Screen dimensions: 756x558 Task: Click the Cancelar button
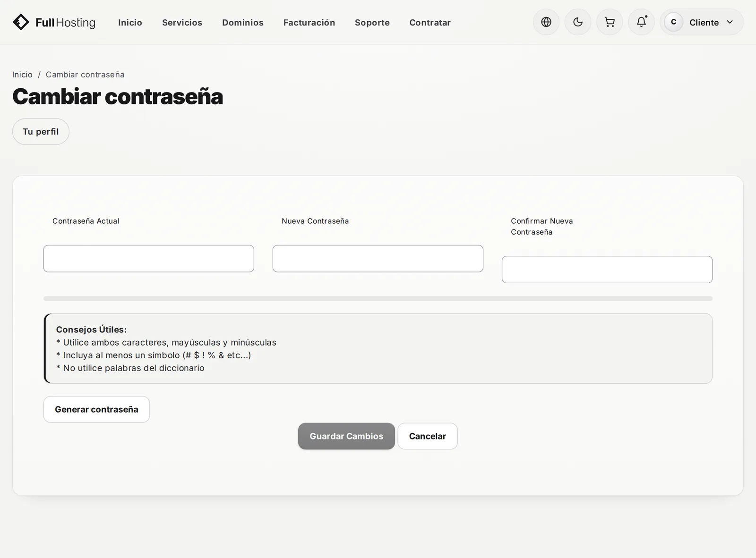point(428,436)
